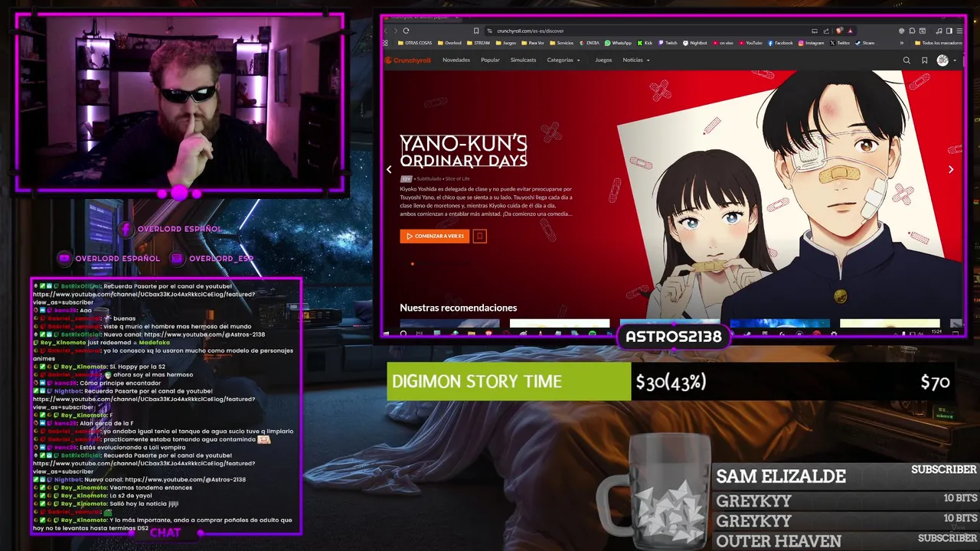Click the $70 goal amount
The image size is (980, 551).
point(935,382)
